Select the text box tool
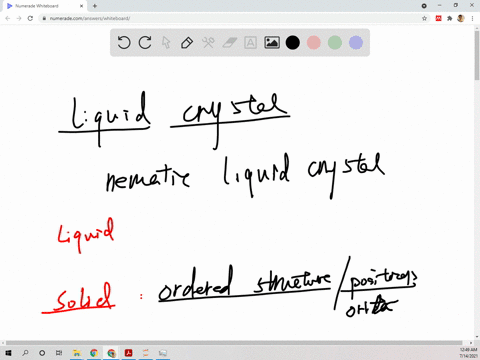 pyautogui.click(x=250, y=43)
